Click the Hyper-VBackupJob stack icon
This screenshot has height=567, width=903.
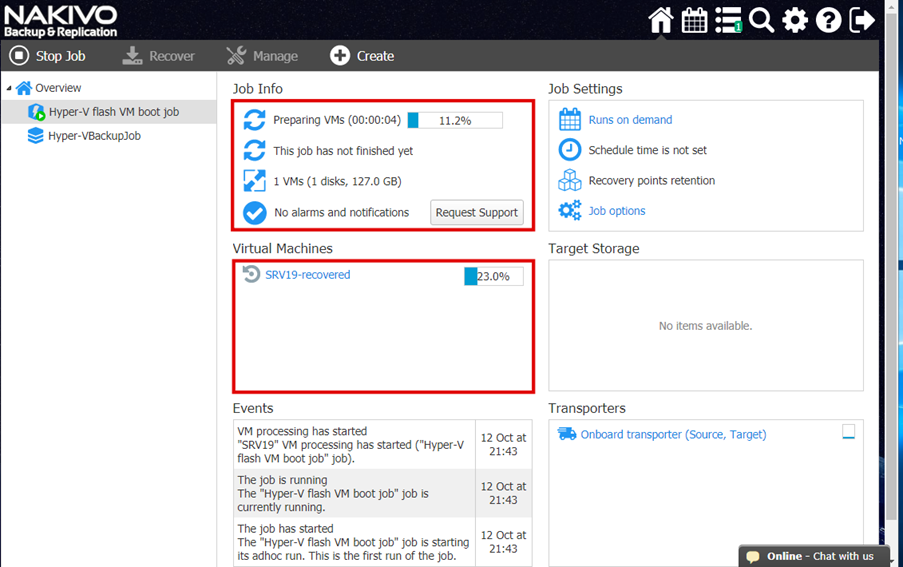coord(36,136)
